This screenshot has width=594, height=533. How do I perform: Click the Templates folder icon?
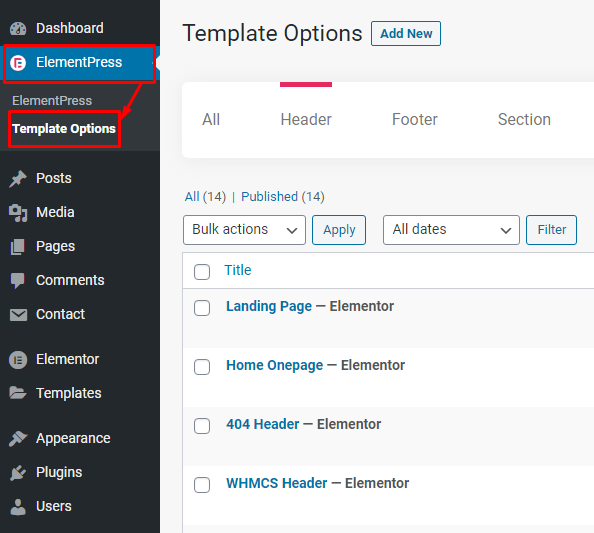point(18,393)
